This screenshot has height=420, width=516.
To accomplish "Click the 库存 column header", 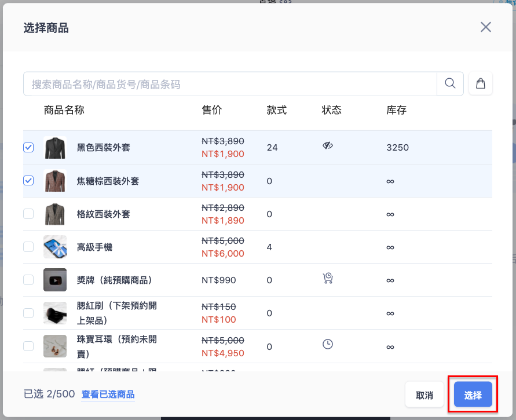I will [x=397, y=109].
